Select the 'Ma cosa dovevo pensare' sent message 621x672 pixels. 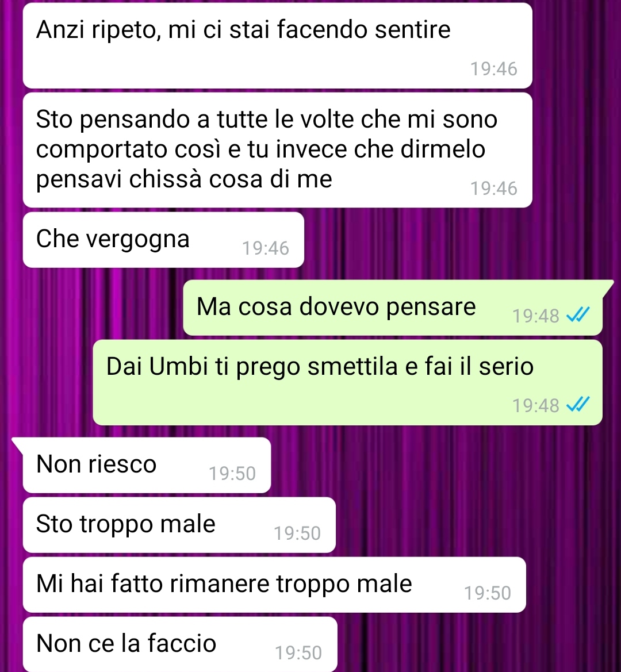click(x=393, y=308)
